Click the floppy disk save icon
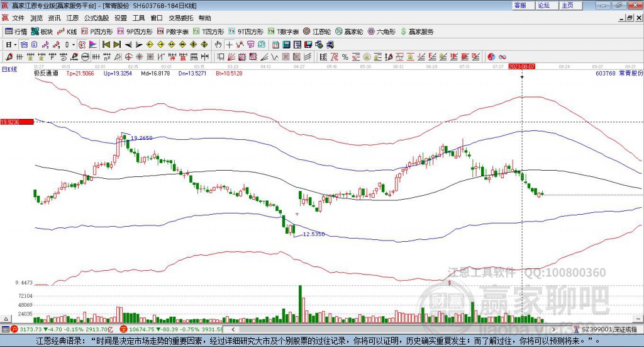644x347 pixels. (x=308, y=45)
